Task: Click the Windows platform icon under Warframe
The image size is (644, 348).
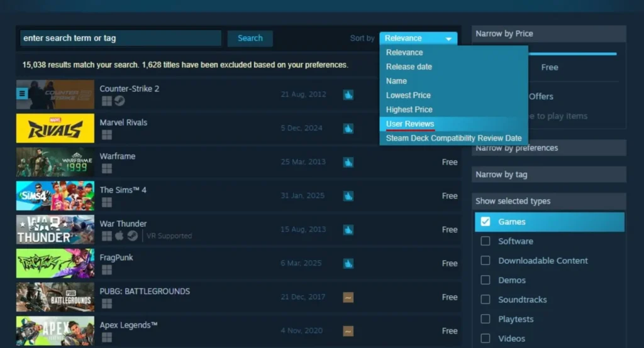Action: (107, 168)
